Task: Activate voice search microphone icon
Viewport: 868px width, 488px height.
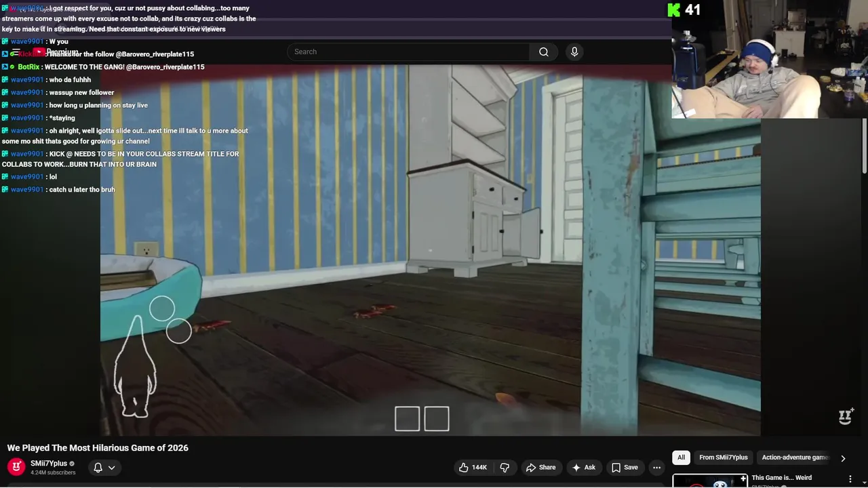Action: click(x=574, y=52)
